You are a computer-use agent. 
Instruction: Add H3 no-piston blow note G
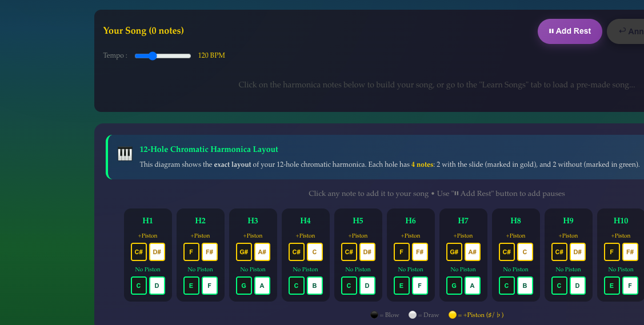coord(244,286)
